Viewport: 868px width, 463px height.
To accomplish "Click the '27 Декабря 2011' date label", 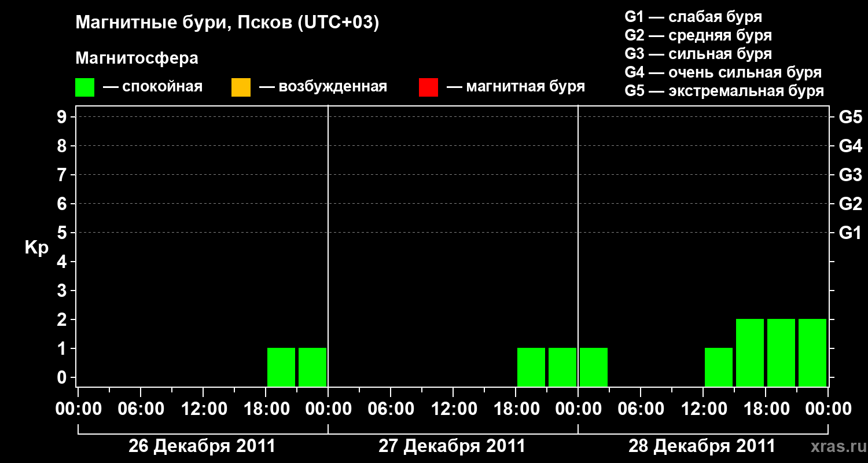I will coord(452,446).
